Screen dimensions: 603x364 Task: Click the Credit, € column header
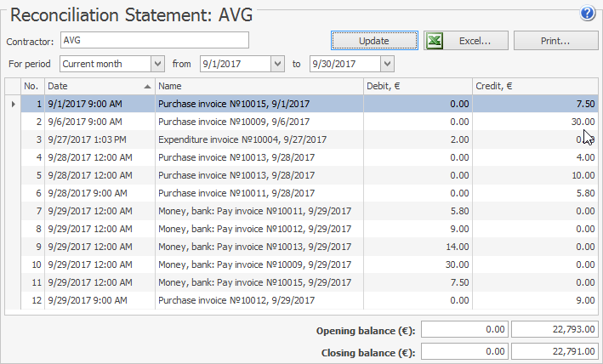534,86
